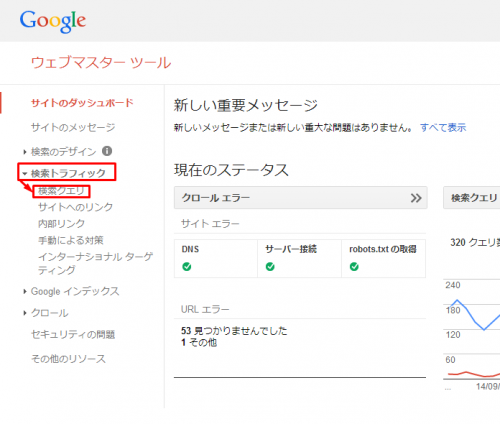The image size is (500, 424).
Task: Open サイトのメッセージ in sidebar
Action: [x=73, y=127]
